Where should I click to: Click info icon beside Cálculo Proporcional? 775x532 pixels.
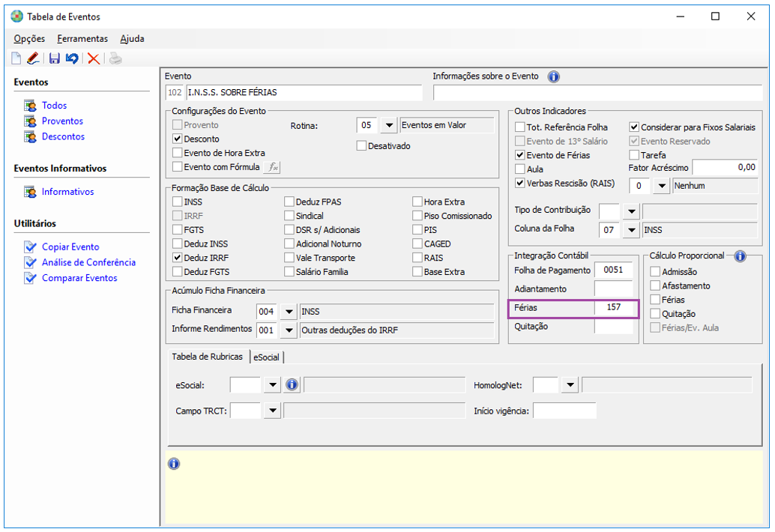pos(740,256)
